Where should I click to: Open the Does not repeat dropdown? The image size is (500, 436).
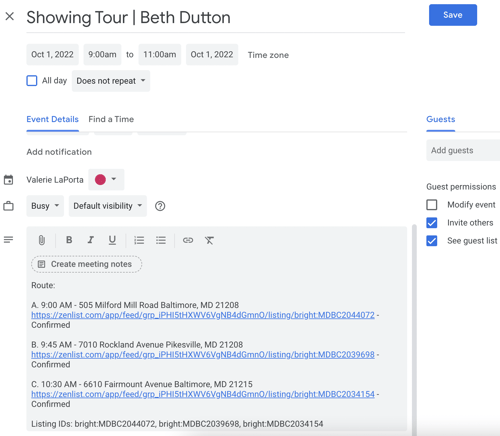(111, 81)
